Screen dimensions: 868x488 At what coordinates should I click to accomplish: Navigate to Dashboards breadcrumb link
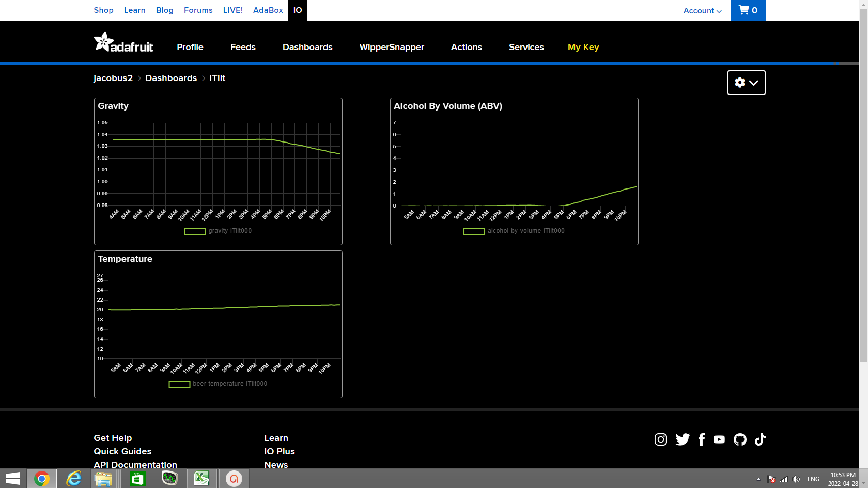tap(171, 78)
